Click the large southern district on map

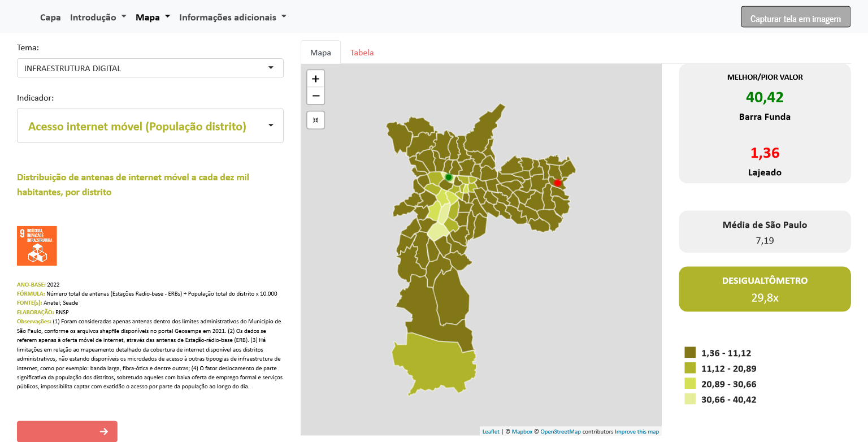[x=429, y=362]
